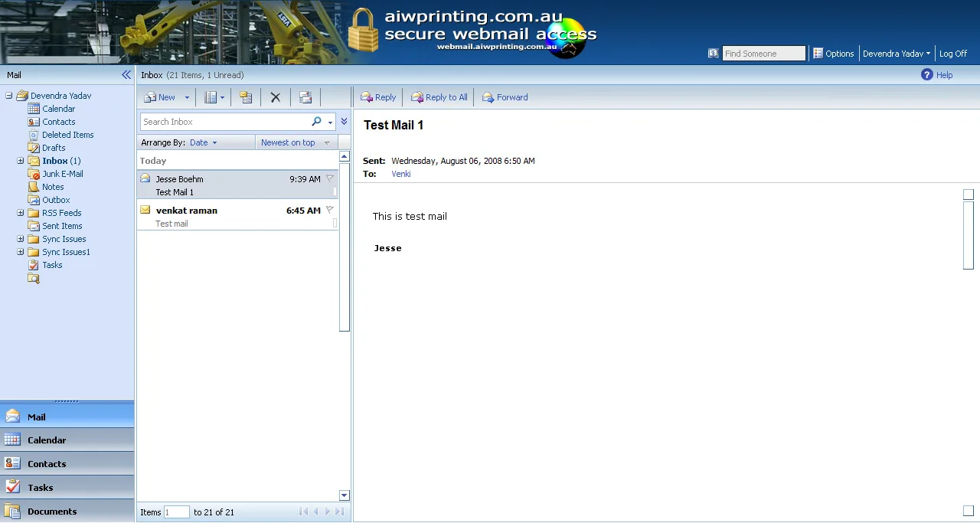Click the search magnifier icon
Viewport: 980px width, 523px height.
pos(316,122)
